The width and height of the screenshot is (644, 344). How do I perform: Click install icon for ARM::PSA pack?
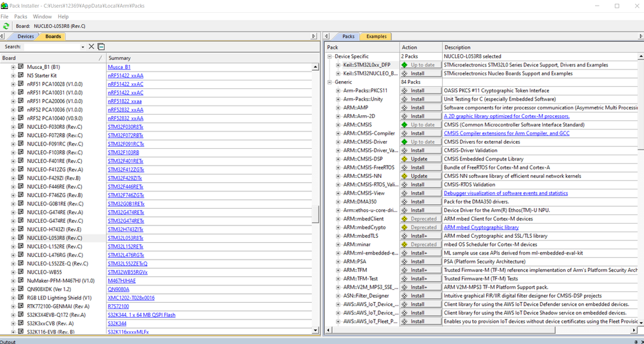[404, 262]
